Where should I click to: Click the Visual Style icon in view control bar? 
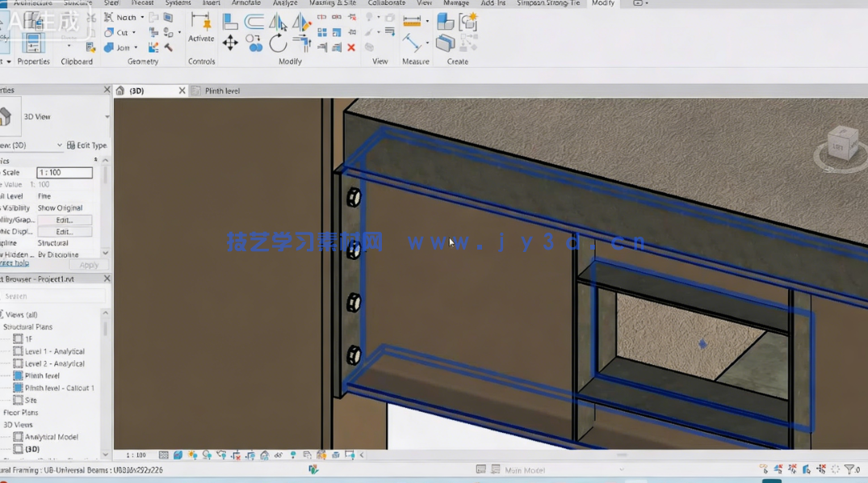pos(178,456)
